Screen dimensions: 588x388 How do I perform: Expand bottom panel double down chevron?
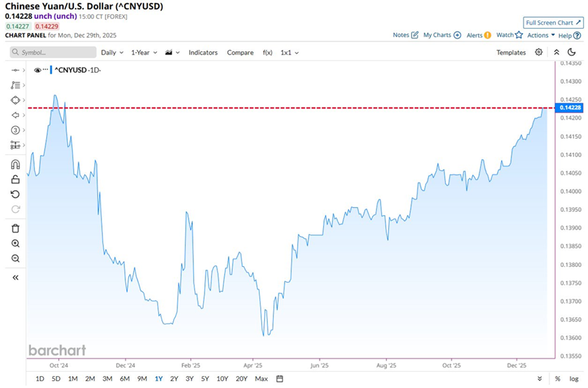tap(540, 379)
